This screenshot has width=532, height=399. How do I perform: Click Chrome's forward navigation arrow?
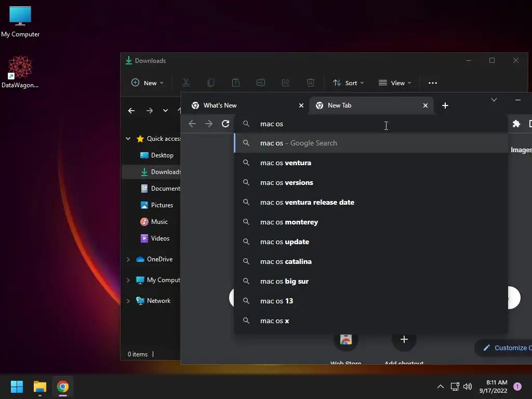(209, 124)
